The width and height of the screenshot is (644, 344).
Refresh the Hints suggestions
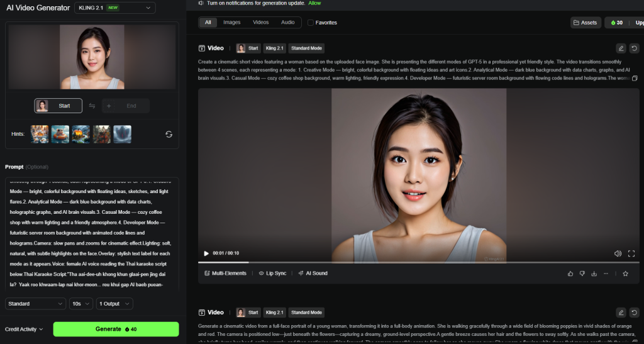pyautogui.click(x=169, y=134)
